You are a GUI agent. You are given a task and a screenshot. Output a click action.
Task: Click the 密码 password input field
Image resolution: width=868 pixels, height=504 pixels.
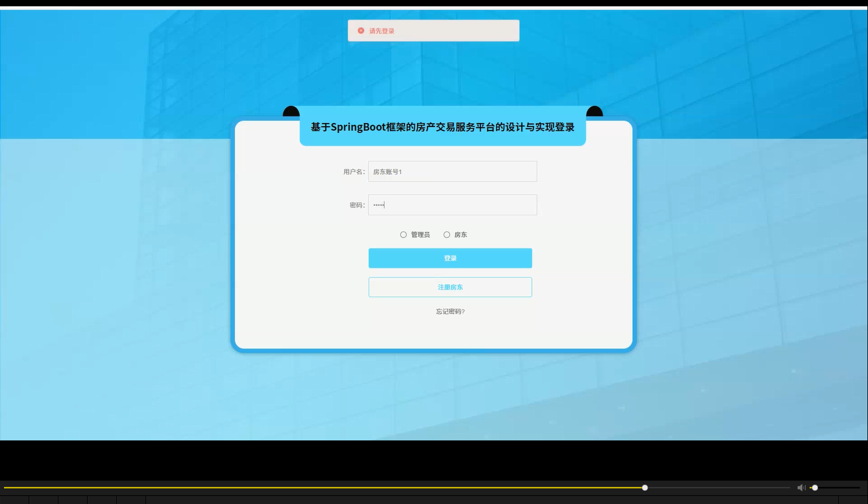click(x=452, y=204)
